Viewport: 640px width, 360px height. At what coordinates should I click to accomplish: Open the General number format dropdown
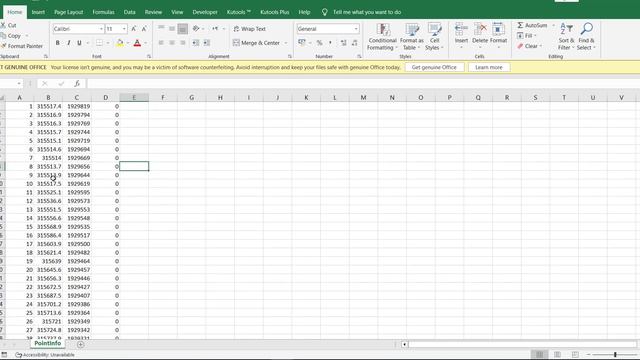(x=356, y=29)
